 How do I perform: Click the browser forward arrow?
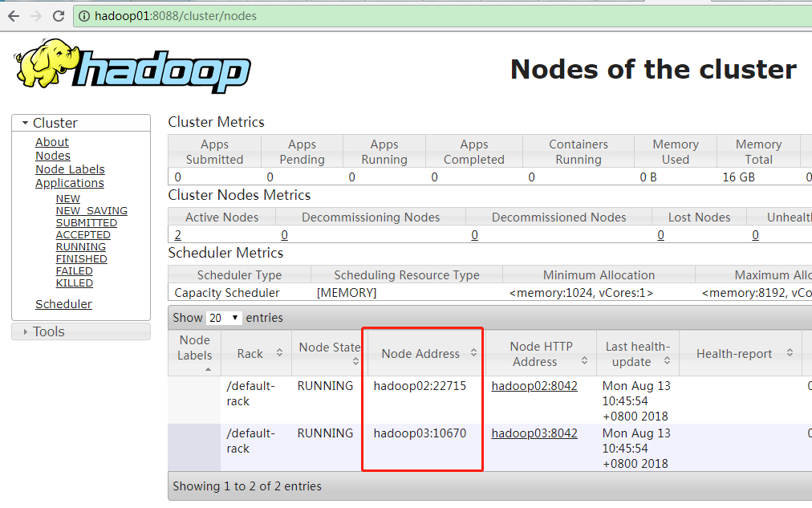click(36, 16)
